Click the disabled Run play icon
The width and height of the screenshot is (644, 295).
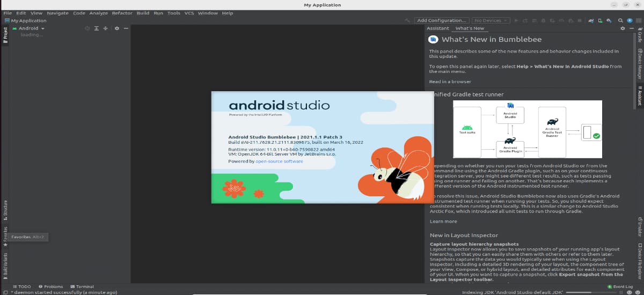tap(516, 20)
